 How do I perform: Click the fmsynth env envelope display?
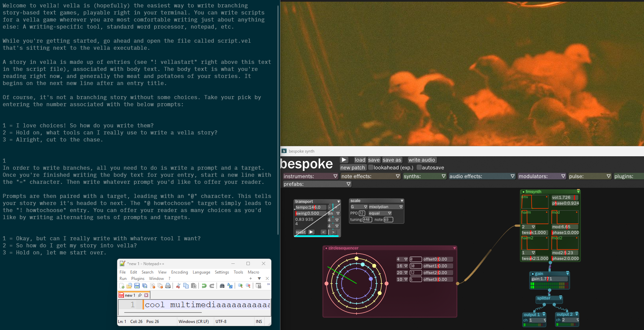coord(535,202)
